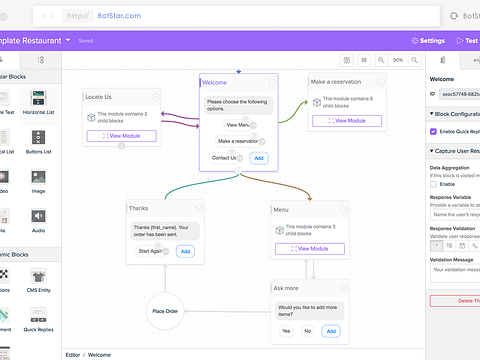Pick the Quick Replies block icon

coord(38,315)
